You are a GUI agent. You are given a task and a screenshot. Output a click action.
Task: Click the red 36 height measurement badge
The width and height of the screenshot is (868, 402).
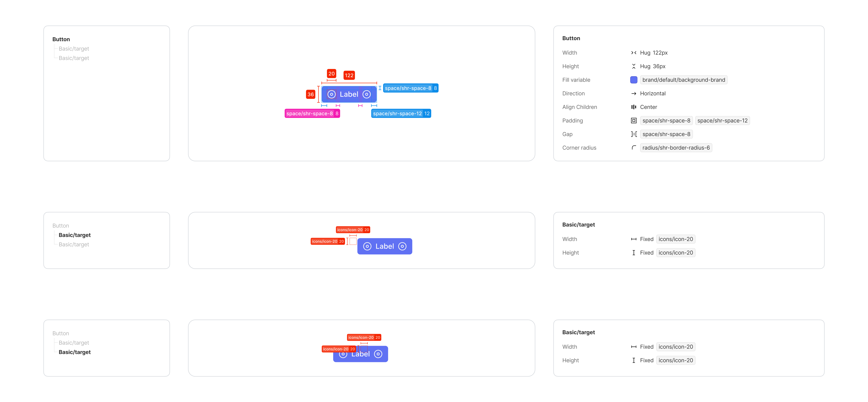coord(310,95)
